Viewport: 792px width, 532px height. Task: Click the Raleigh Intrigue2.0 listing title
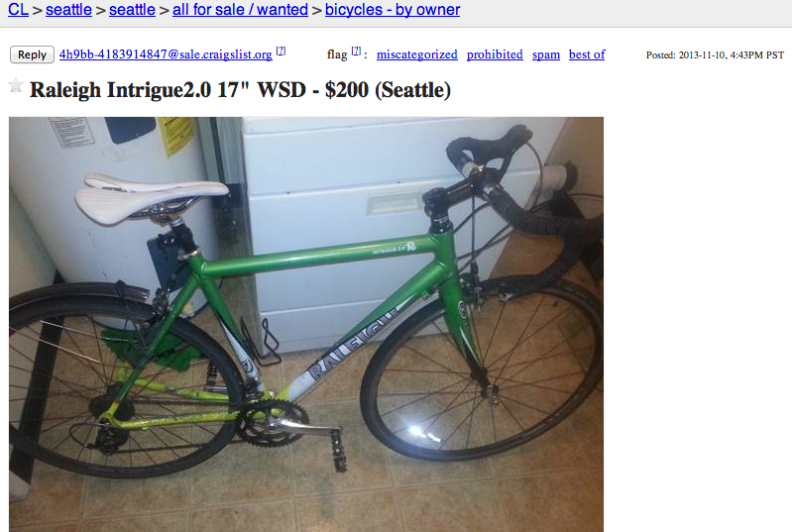[x=240, y=90]
